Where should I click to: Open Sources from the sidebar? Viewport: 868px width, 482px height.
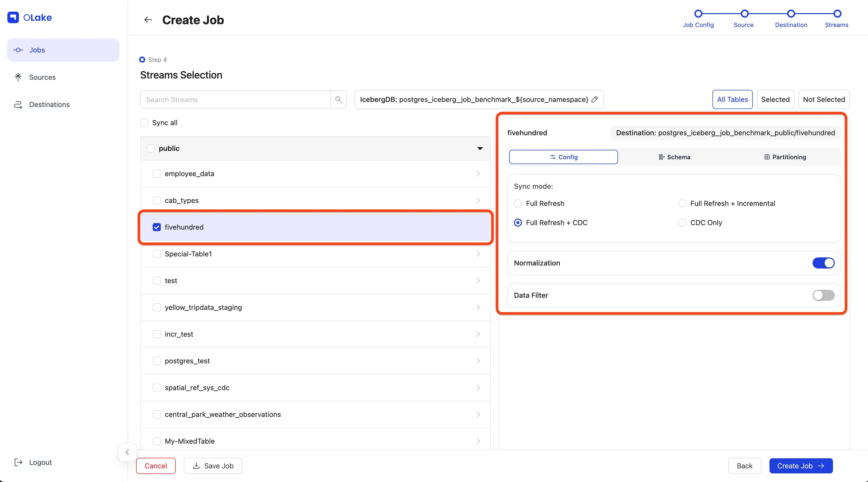coord(42,77)
